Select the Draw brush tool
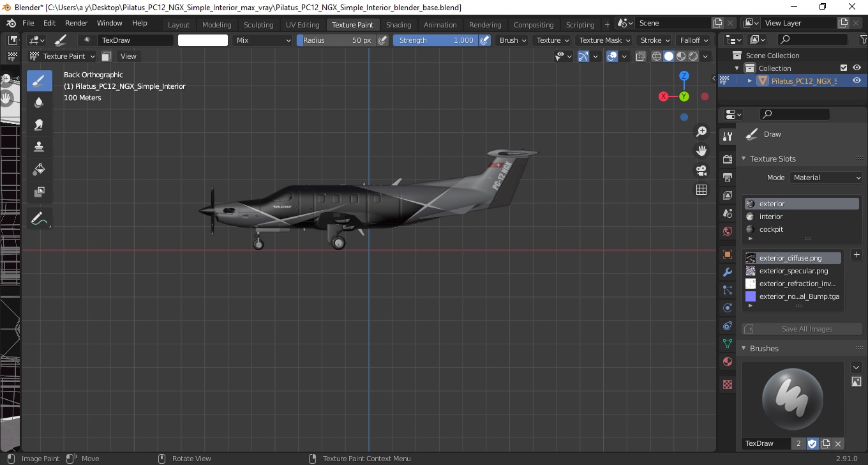This screenshot has width=868, height=465. 39,80
